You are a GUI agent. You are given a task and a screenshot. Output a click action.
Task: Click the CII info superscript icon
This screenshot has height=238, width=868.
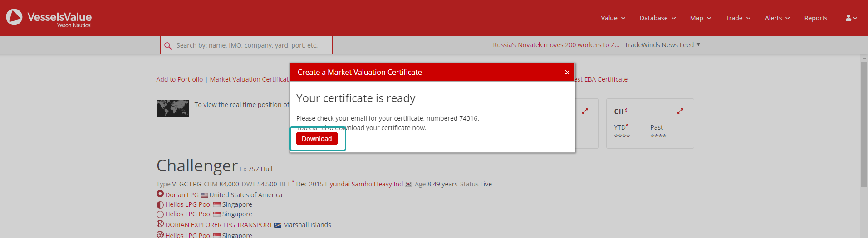pyautogui.click(x=626, y=110)
